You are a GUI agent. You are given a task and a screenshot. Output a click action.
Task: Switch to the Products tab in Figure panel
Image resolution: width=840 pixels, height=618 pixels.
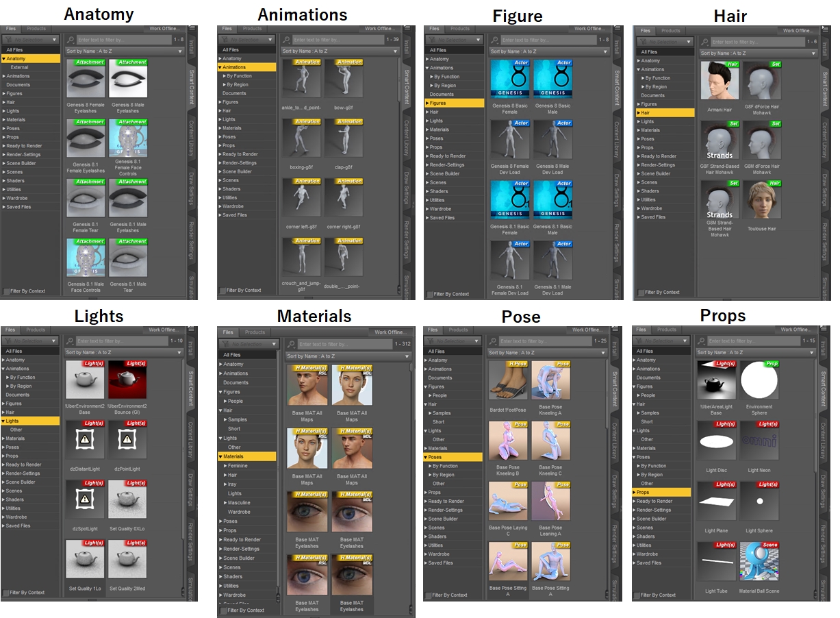[x=460, y=29]
